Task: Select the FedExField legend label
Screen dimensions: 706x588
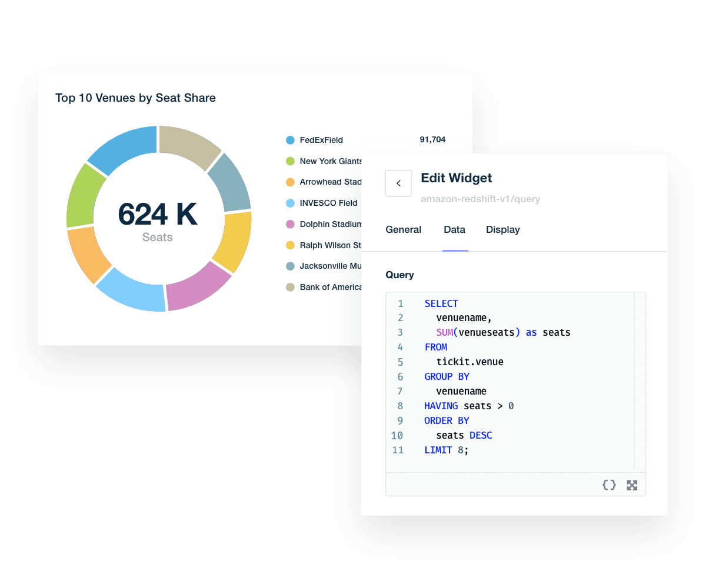Action: pos(321,140)
